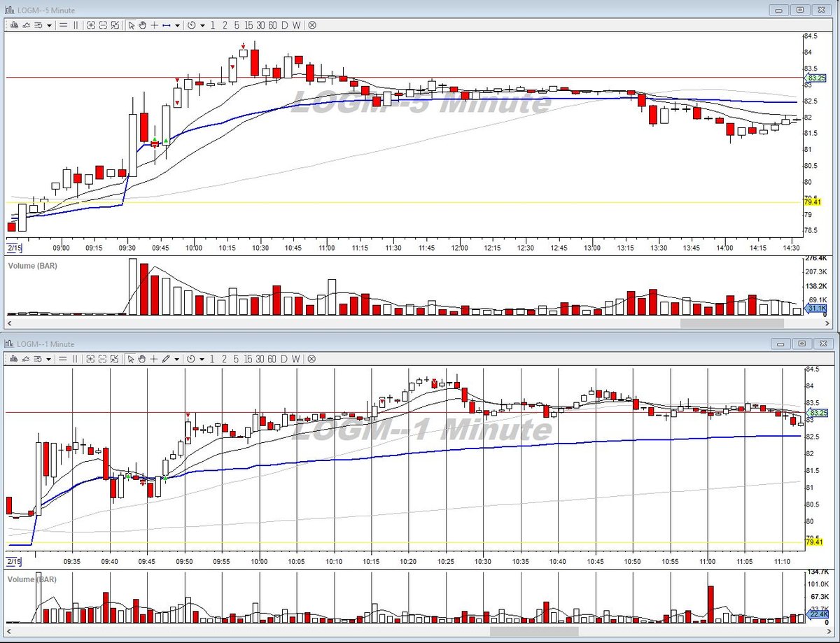Expand clock dropdown arrow in 1 Minute toolbar

coord(202,359)
